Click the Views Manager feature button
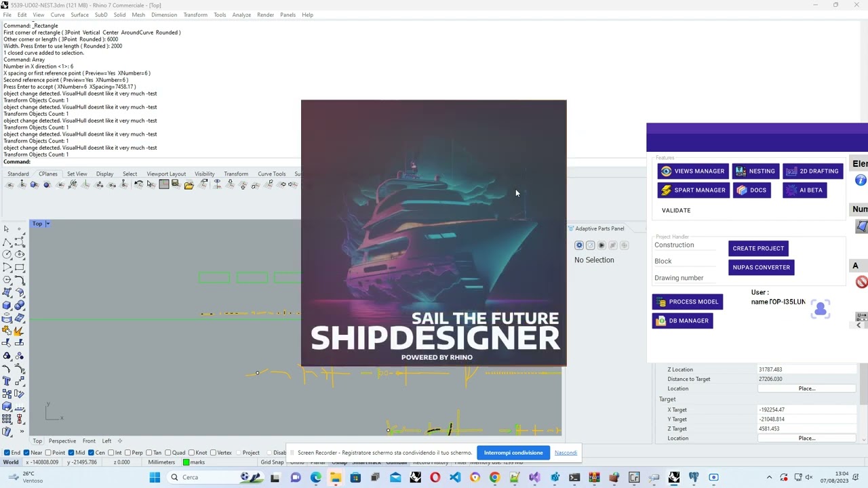868x488 pixels. point(693,171)
